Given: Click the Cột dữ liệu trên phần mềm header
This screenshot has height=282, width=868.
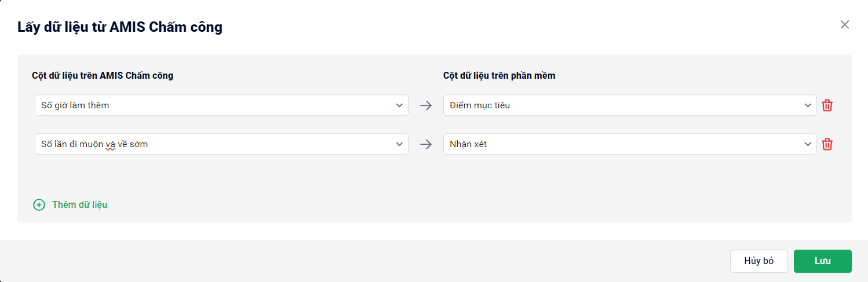Looking at the screenshot, I should 499,75.
